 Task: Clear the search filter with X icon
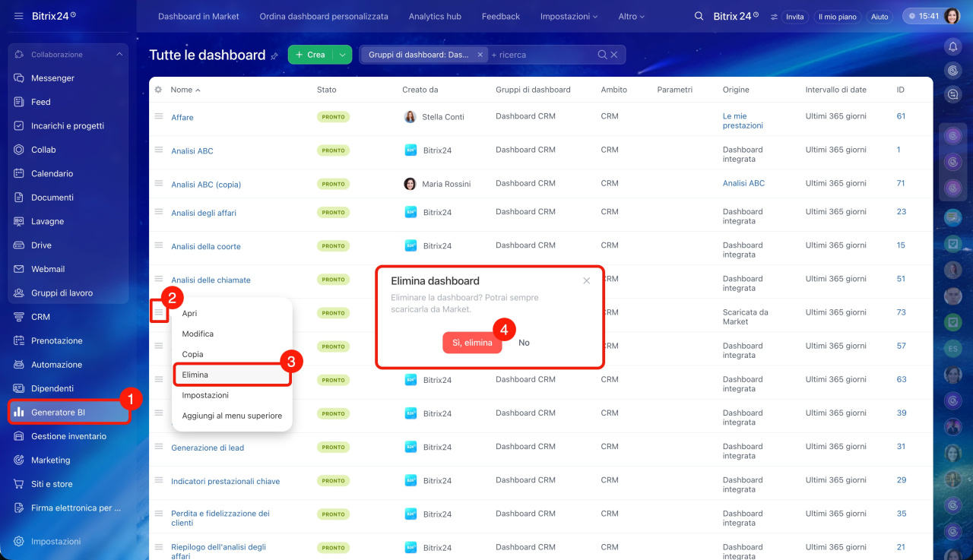[x=614, y=55]
